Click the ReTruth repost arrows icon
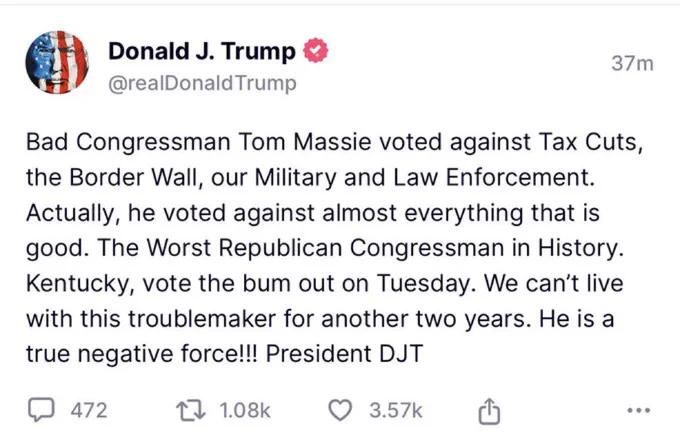The width and height of the screenshot is (680, 444). click(191, 410)
